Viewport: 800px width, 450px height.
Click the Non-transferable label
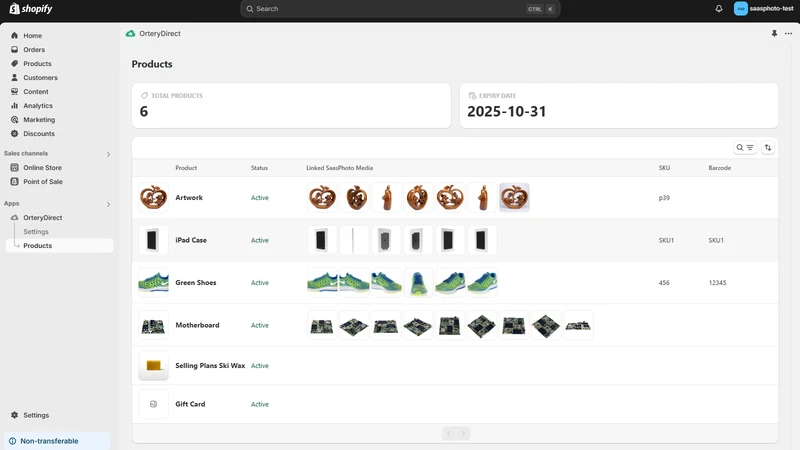click(49, 441)
